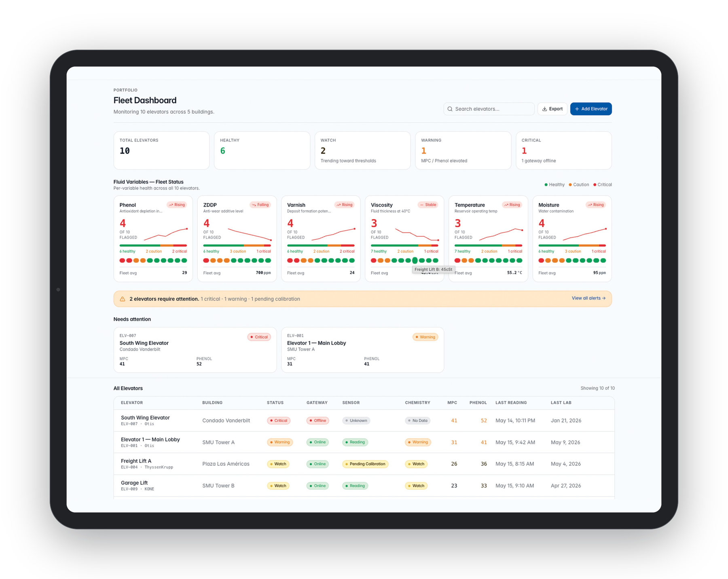Sort by the Building column header
The image size is (728, 579).
(212, 403)
